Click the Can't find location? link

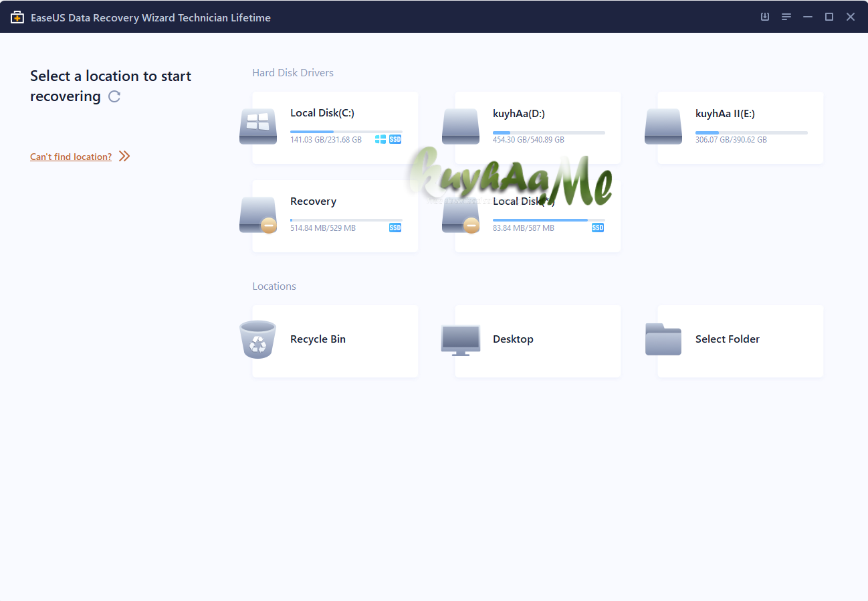coord(71,157)
